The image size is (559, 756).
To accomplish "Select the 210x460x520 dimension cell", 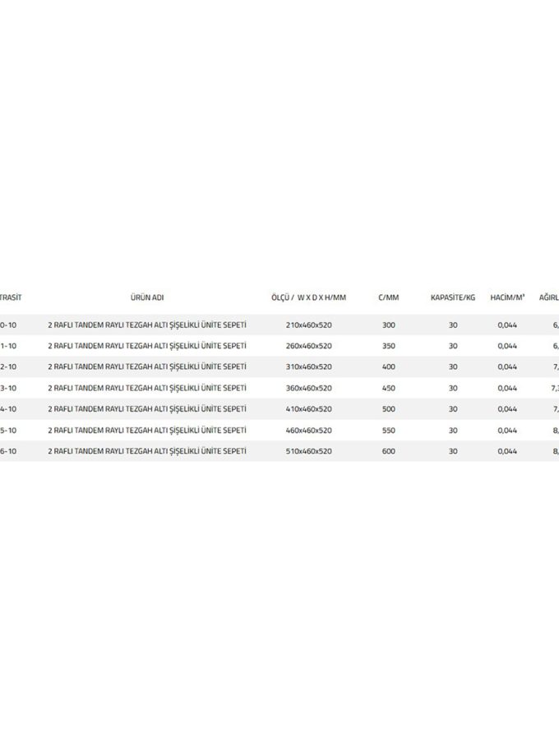I will [308, 325].
